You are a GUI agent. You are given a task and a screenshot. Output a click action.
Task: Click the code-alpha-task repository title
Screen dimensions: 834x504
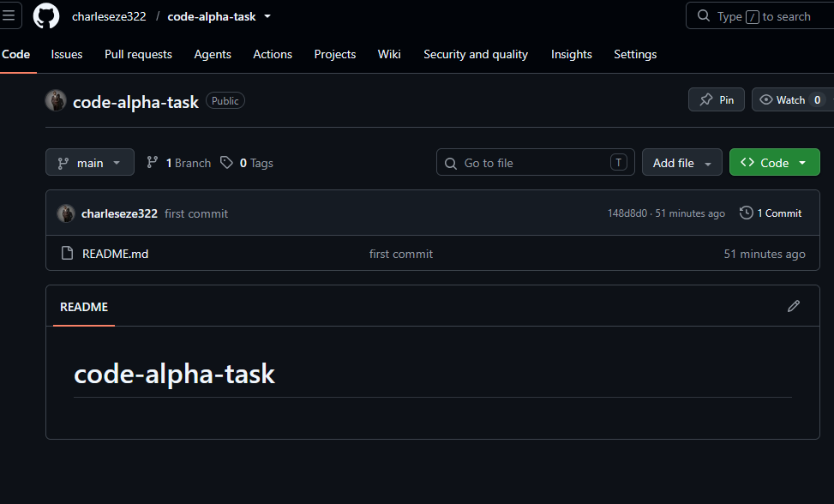(135, 101)
